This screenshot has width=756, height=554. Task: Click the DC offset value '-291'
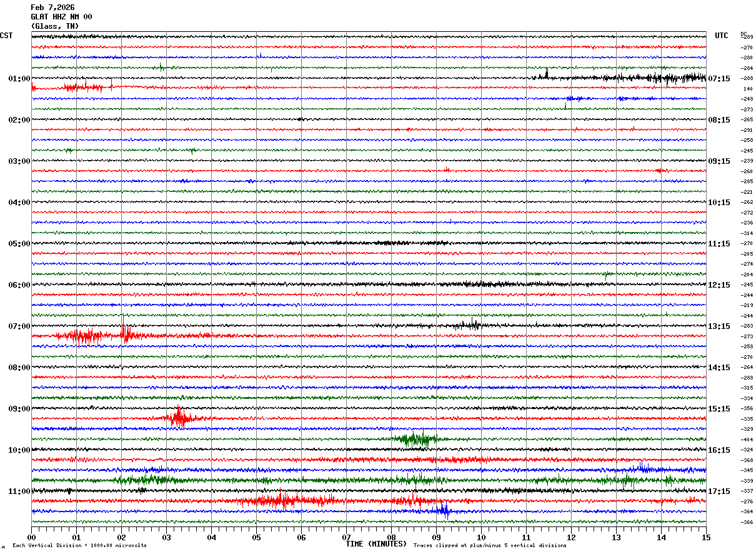[x=747, y=130]
